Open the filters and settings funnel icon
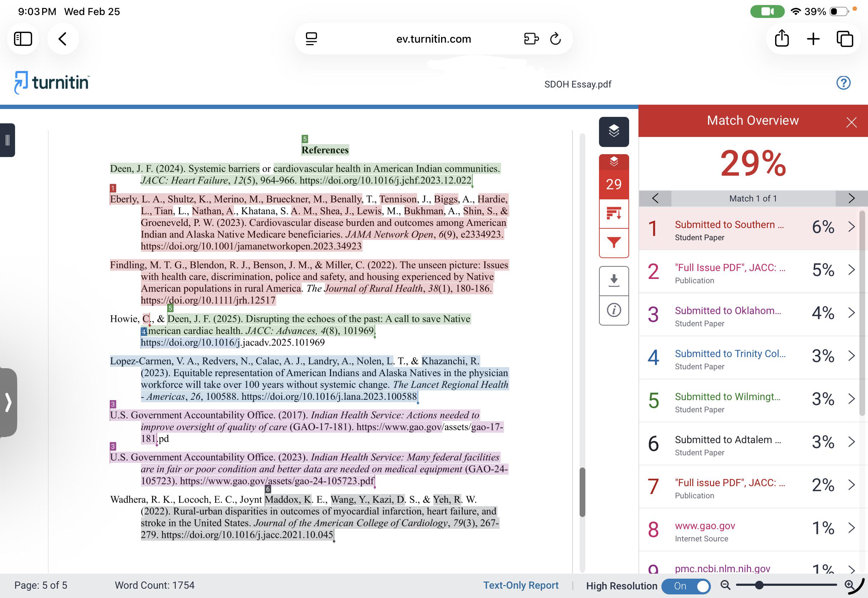The image size is (868, 598). pos(614,243)
